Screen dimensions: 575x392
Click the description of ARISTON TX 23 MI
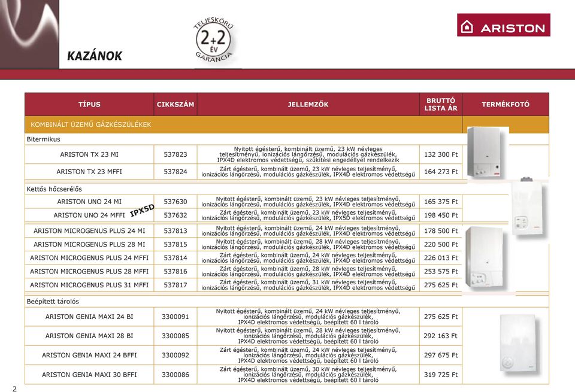(x=308, y=154)
